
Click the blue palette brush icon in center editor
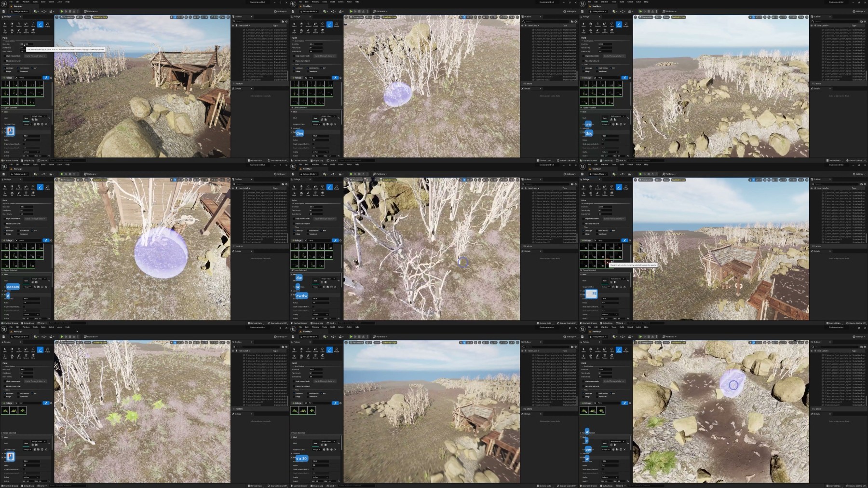(335, 240)
